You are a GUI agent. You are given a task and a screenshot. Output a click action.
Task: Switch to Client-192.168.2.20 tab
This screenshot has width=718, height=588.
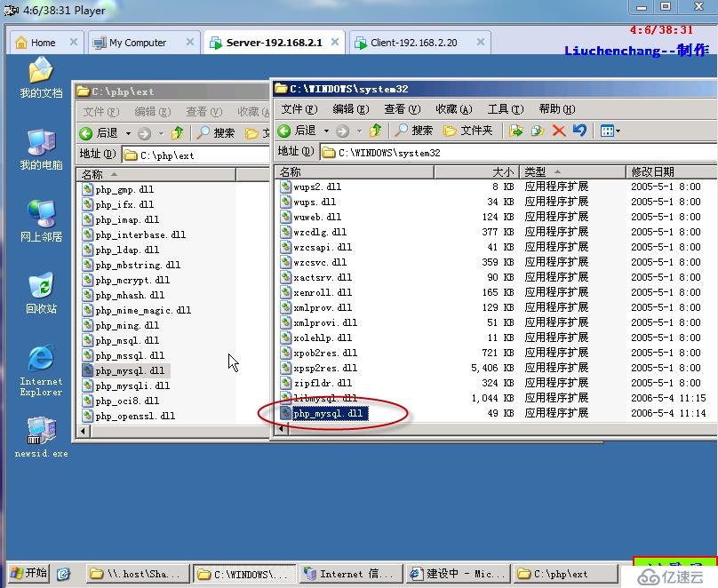(419, 43)
